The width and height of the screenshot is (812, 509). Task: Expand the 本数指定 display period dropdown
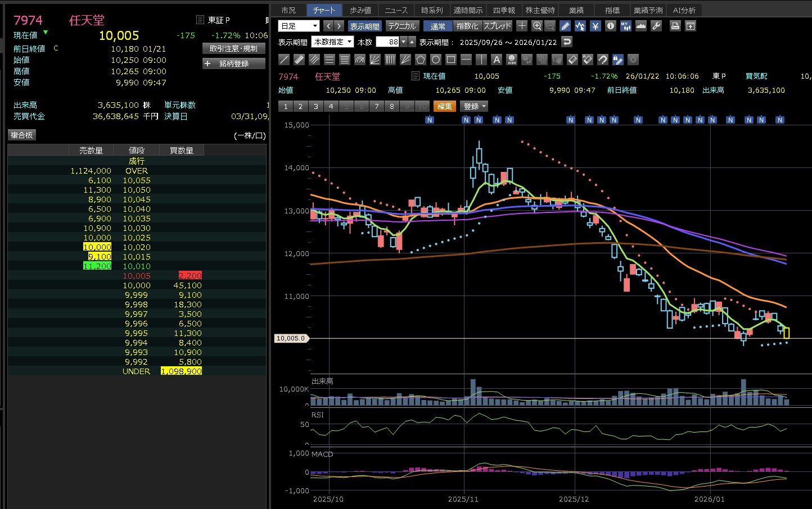(x=332, y=42)
